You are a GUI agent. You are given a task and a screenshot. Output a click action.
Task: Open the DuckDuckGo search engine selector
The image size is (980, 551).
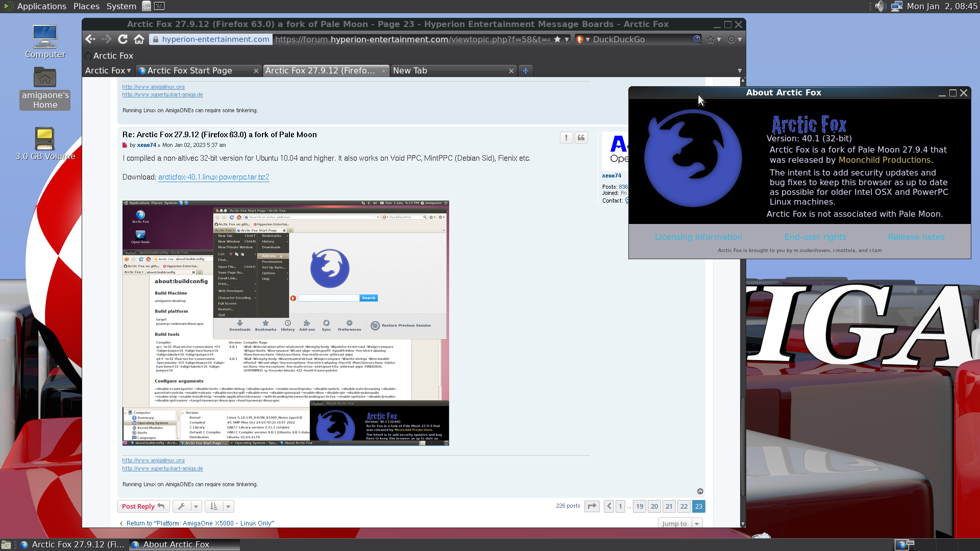pyautogui.click(x=582, y=39)
